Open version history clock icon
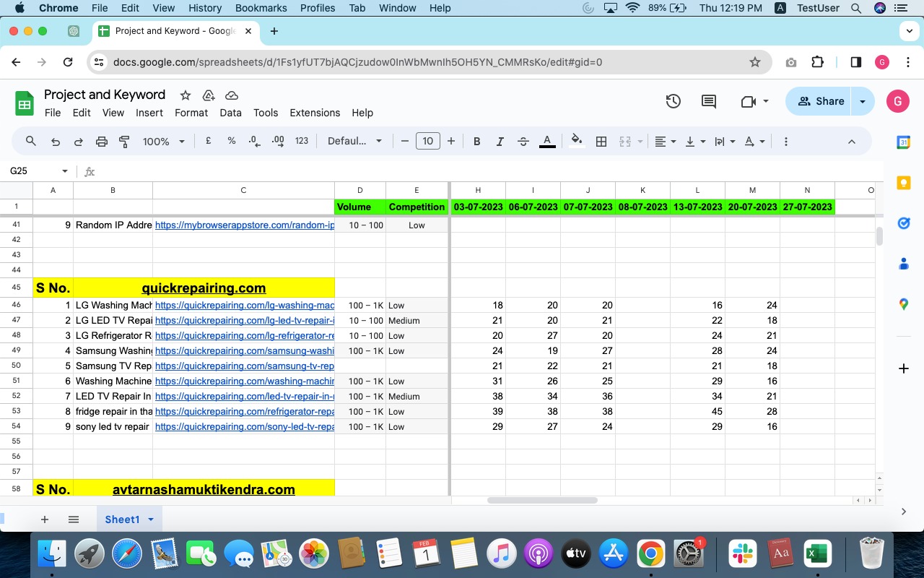This screenshot has width=924, height=578. (673, 102)
